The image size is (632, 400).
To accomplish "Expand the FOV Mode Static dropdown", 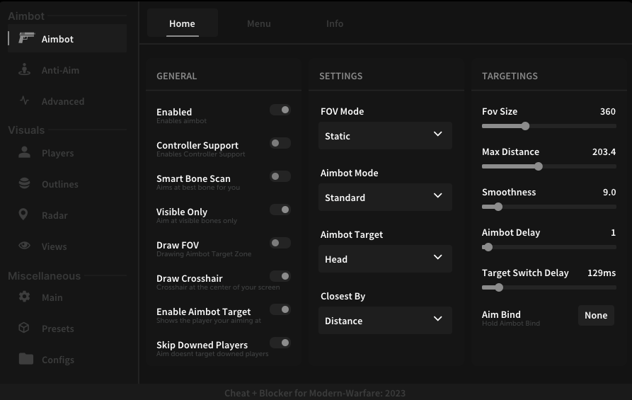I will [385, 135].
